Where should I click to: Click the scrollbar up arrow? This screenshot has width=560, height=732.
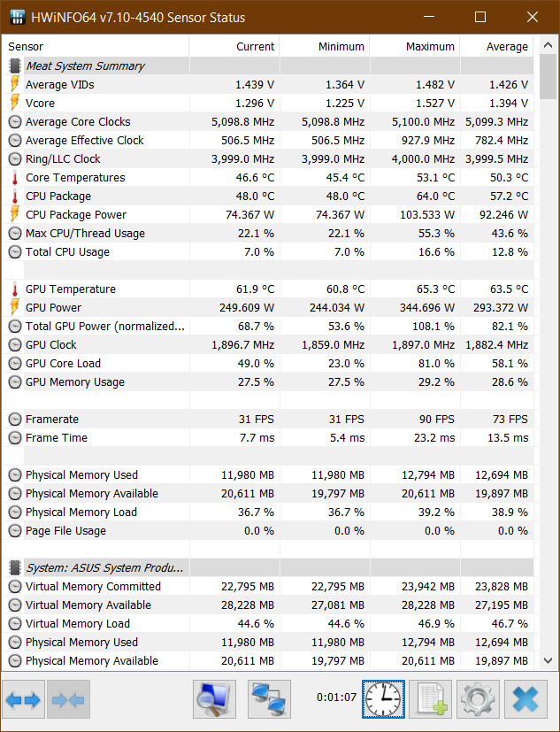coord(548,45)
